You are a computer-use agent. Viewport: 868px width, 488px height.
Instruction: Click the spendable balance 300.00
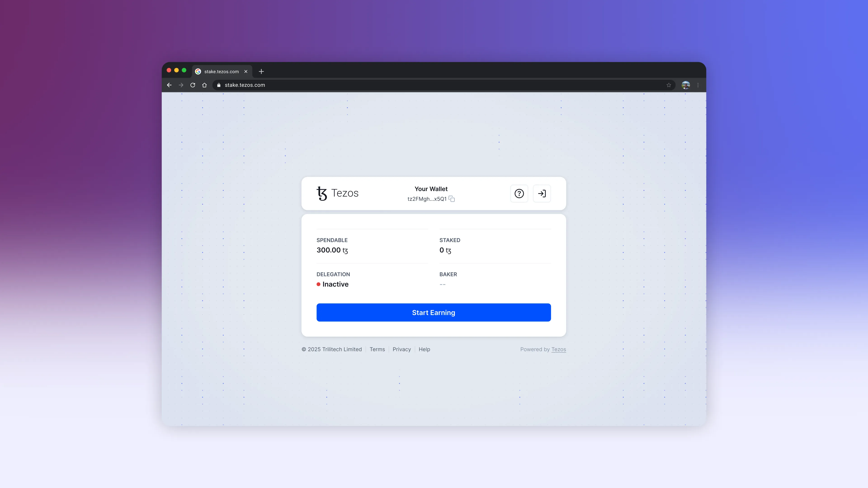[332, 250]
